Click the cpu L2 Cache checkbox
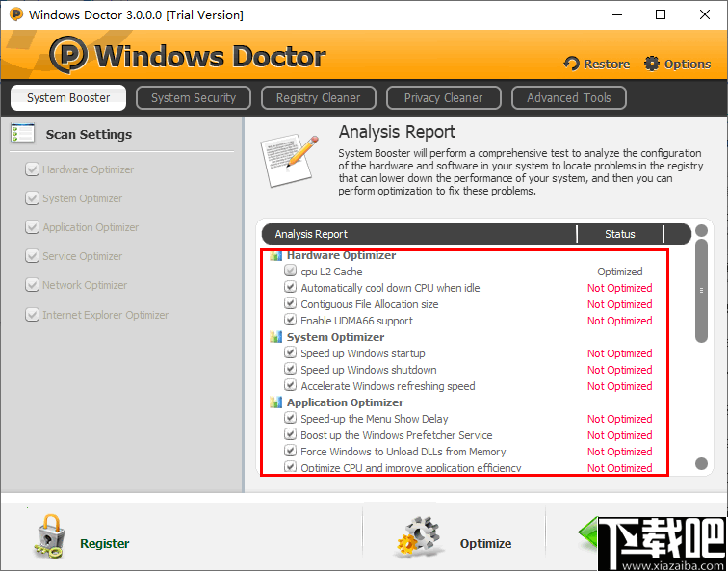 click(290, 271)
